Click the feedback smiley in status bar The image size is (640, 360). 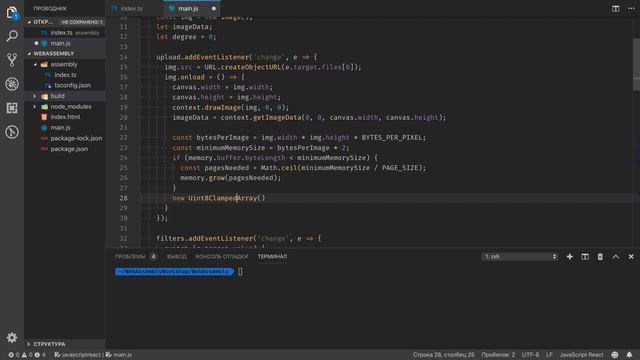[x=615, y=355]
